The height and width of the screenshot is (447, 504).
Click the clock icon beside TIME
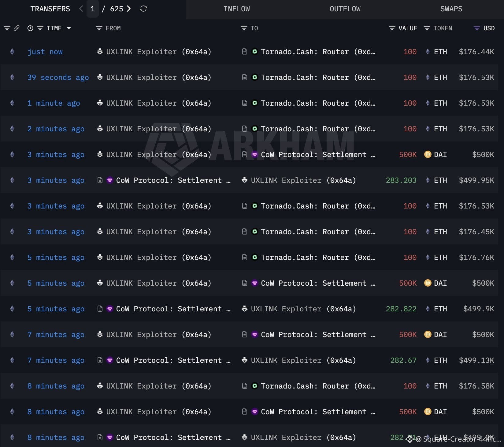[x=30, y=28]
